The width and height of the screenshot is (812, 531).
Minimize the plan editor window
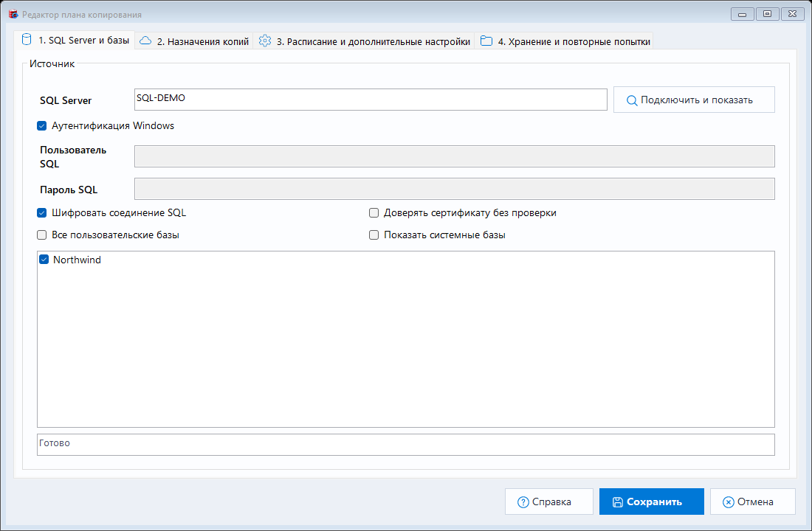pyautogui.click(x=742, y=14)
